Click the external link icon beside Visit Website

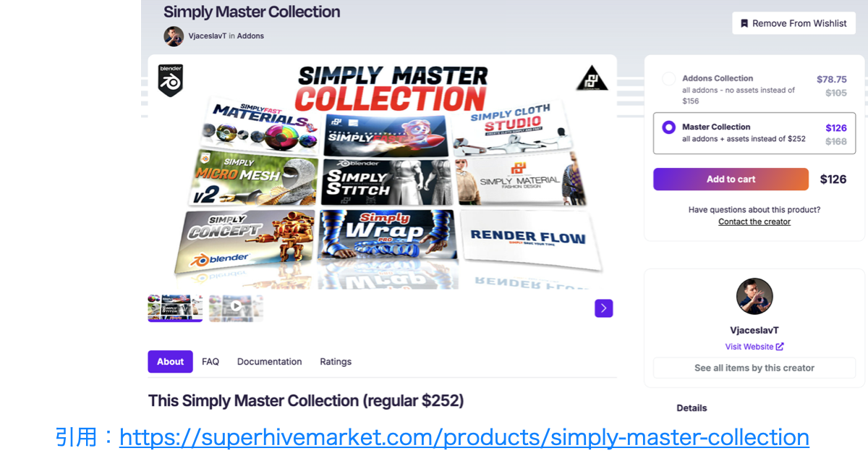(780, 347)
